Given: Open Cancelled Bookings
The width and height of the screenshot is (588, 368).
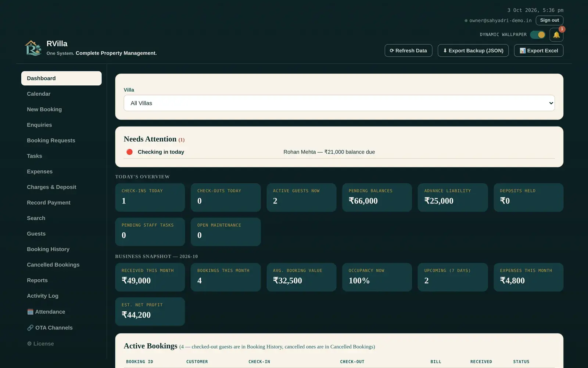Looking at the screenshot, I should pyautogui.click(x=61, y=265).
